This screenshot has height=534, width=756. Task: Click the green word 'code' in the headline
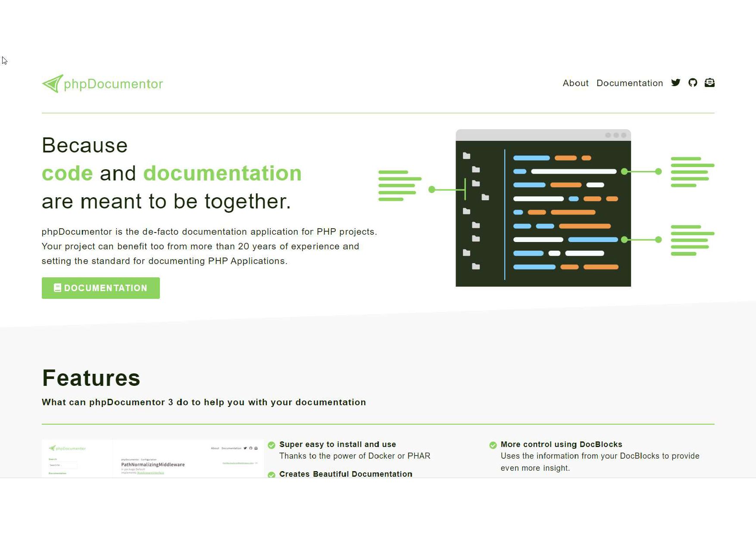(x=67, y=174)
